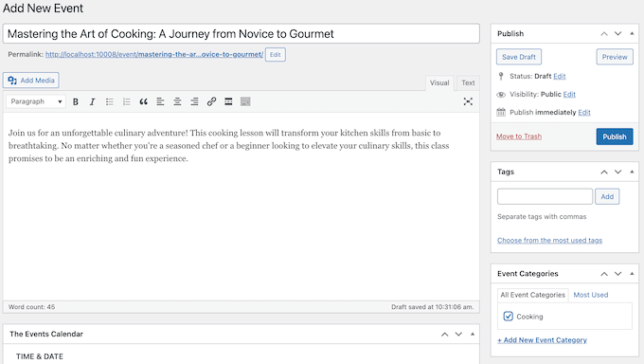Align text center
The height and width of the screenshot is (364, 644).
coord(177,101)
